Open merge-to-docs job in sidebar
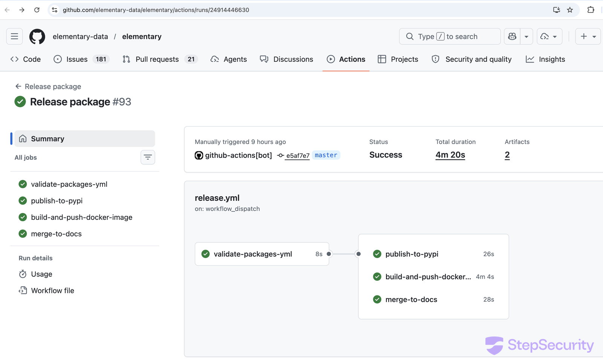 (x=56, y=234)
